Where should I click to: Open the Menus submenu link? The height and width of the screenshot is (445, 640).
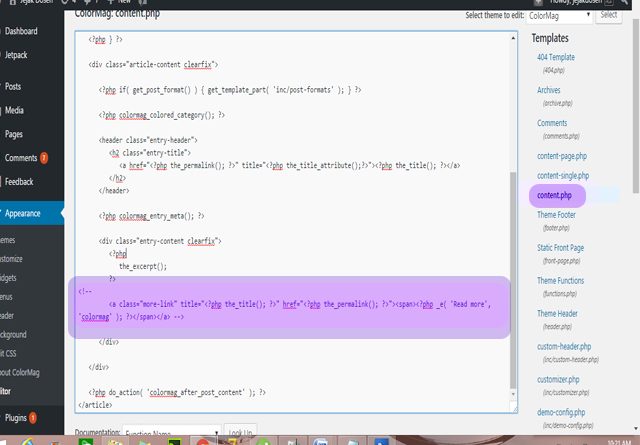pos(6,297)
